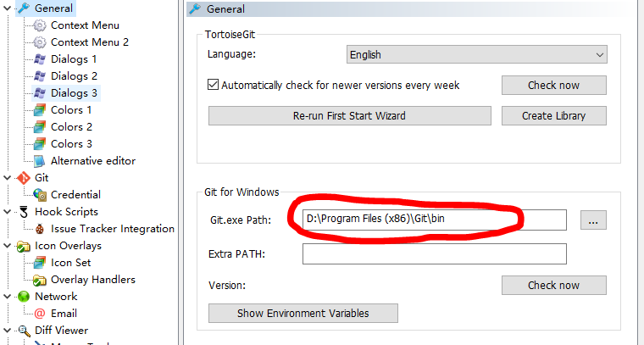
Task: Open the Dialogs 3 settings page
Action: tap(74, 93)
